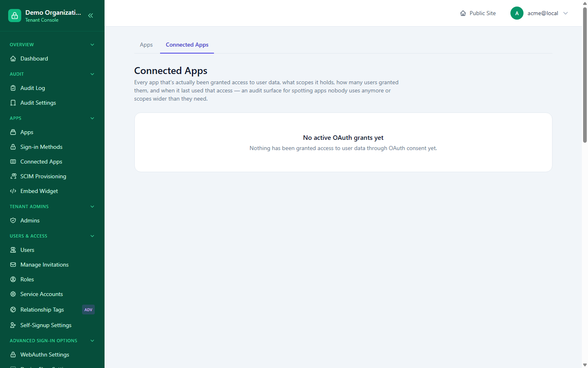
Task: Open Self-Signup Settings
Action: pos(52,325)
